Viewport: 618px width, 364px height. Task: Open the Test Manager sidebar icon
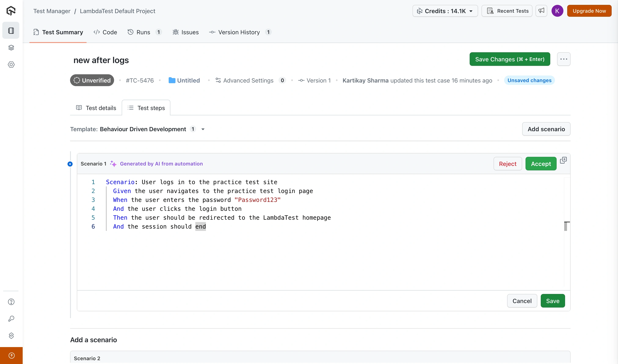[11, 30]
